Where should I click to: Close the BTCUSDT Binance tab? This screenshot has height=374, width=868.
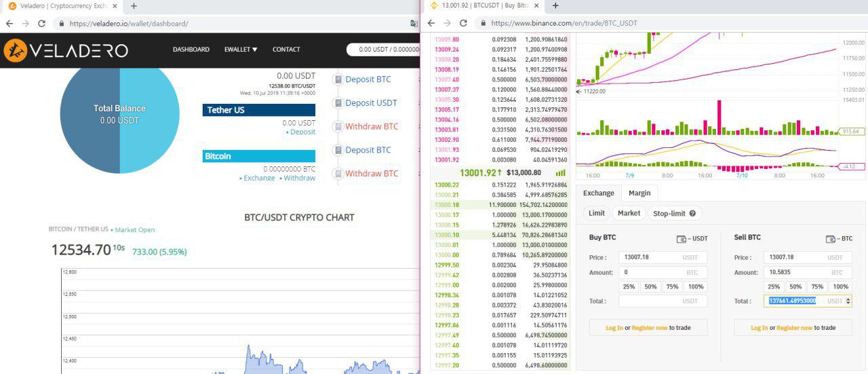pyautogui.click(x=537, y=5)
